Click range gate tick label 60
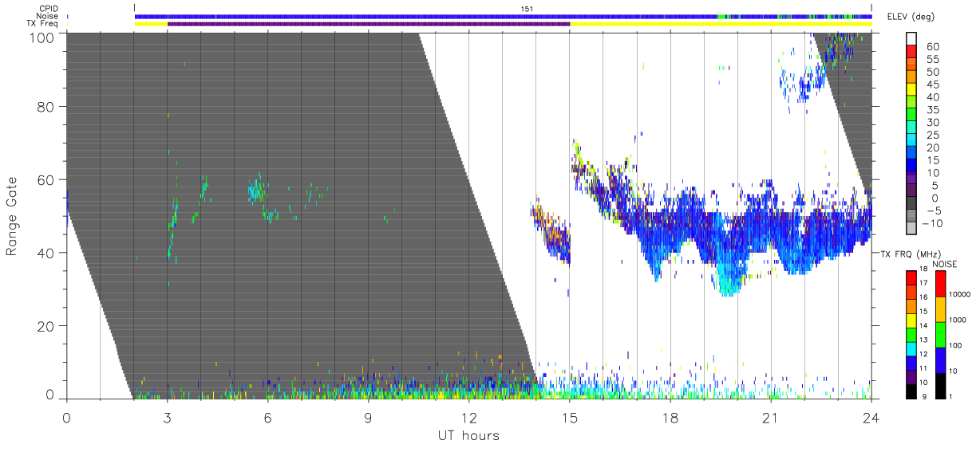This screenshot has width=980, height=452. tap(46, 179)
